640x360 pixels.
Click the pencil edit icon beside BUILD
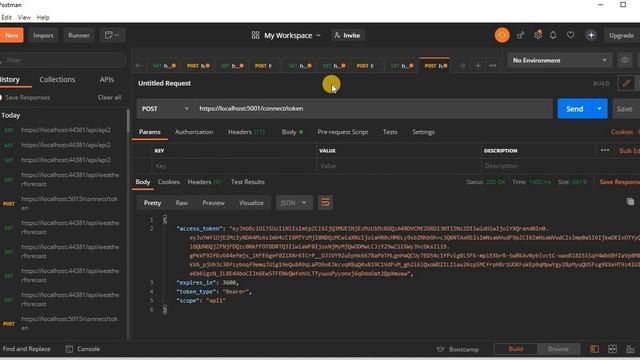[x=626, y=83]
